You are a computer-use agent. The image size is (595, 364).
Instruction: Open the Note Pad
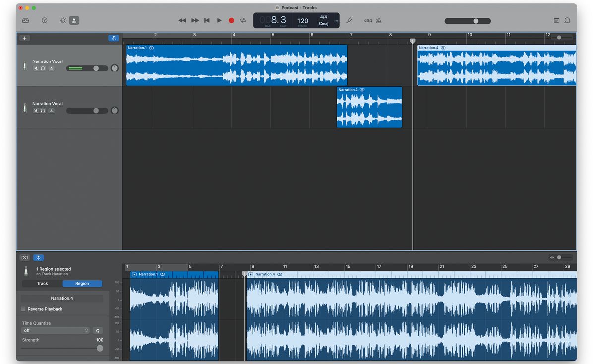tap(557, 20)
